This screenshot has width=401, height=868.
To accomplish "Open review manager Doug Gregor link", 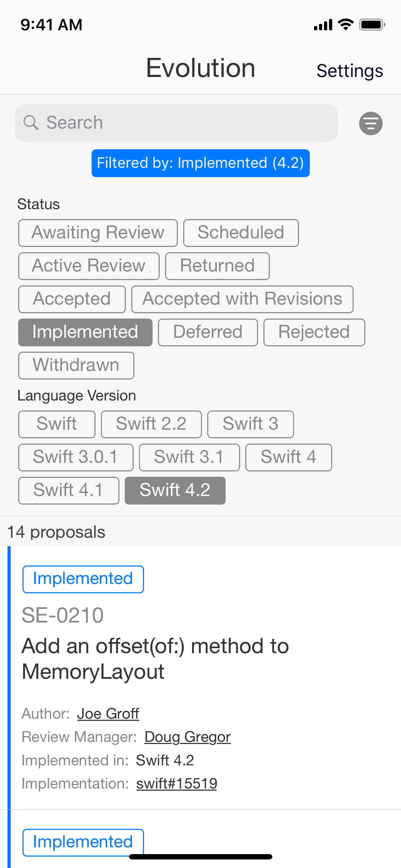I will 187,737.
